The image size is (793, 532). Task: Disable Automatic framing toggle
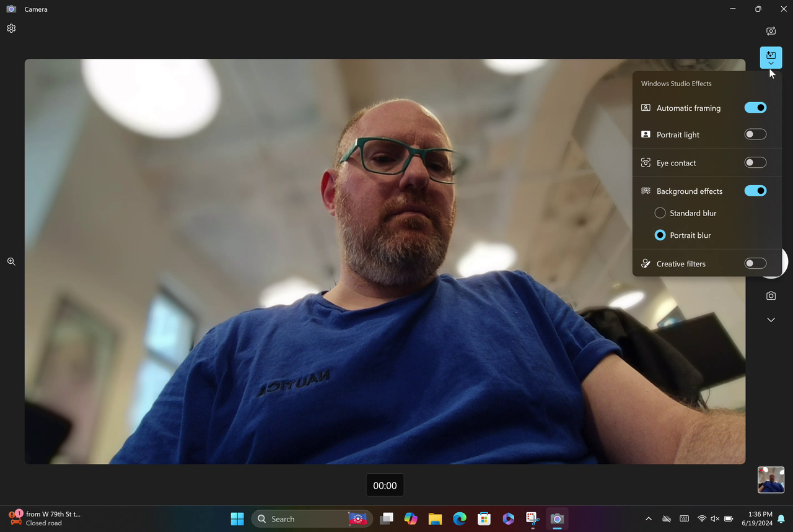[755, 108]
